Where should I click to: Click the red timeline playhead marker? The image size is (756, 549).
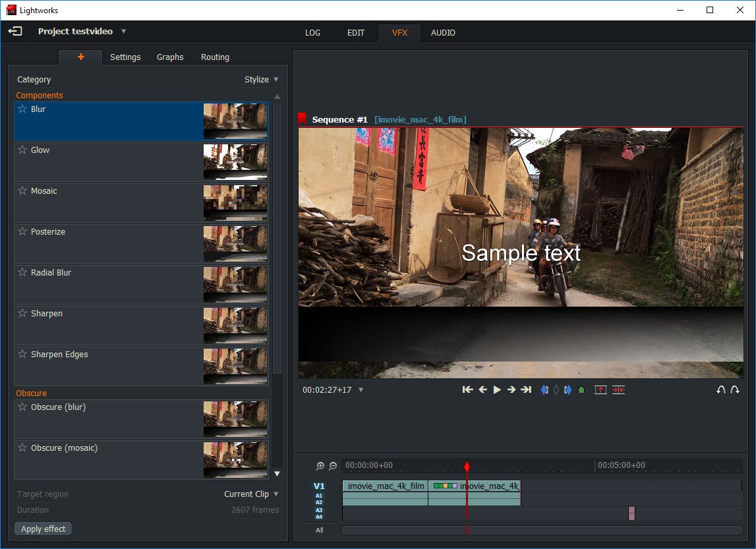click(467, 467)
